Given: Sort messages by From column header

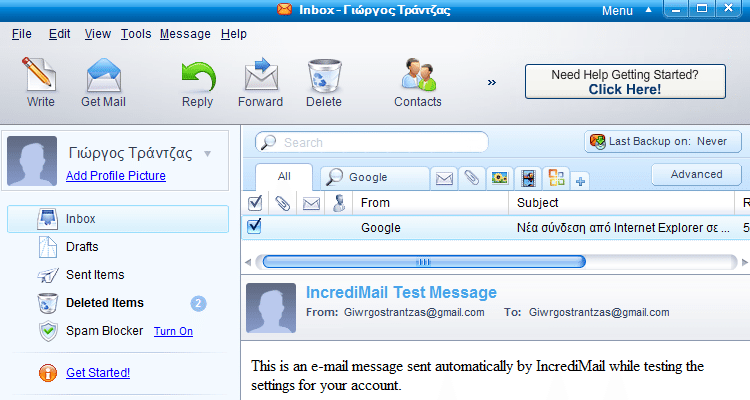Looking at the screenshot, I should tap(430, 203).
